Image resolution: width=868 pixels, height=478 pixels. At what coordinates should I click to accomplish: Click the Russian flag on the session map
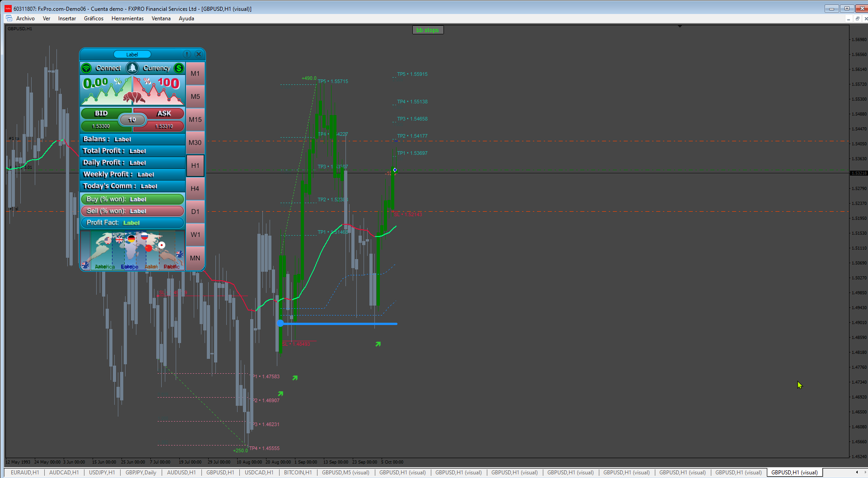[144, 236]
